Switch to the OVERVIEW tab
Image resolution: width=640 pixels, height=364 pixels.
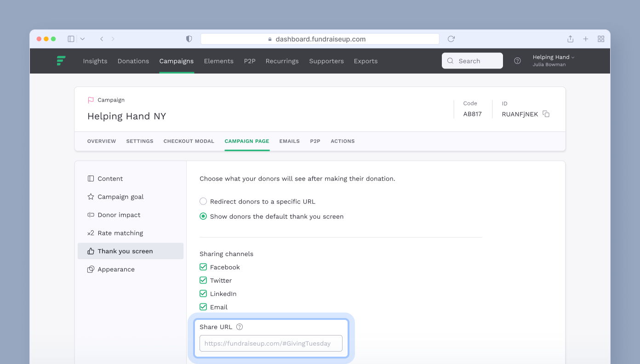tap(102, 141)
